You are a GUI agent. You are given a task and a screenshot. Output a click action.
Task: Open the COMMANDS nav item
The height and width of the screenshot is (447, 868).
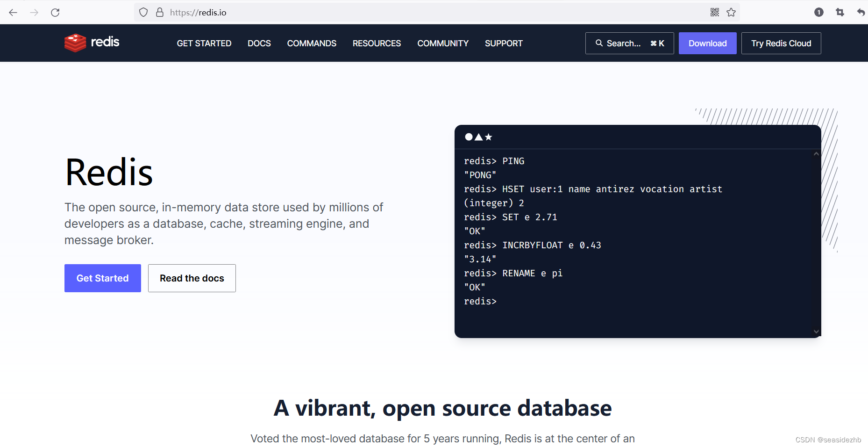tap(312, 43)
